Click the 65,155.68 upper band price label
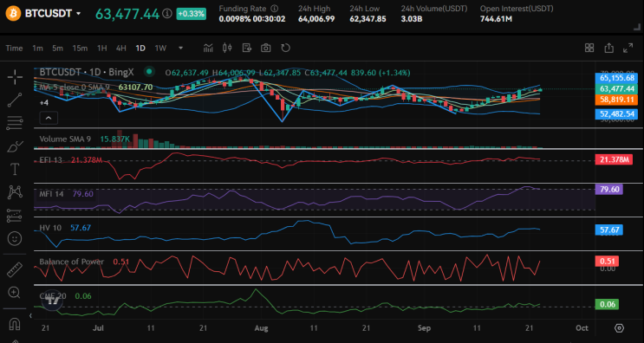The width and height of the screenshot is (644, 343). [x=617, y=78]
